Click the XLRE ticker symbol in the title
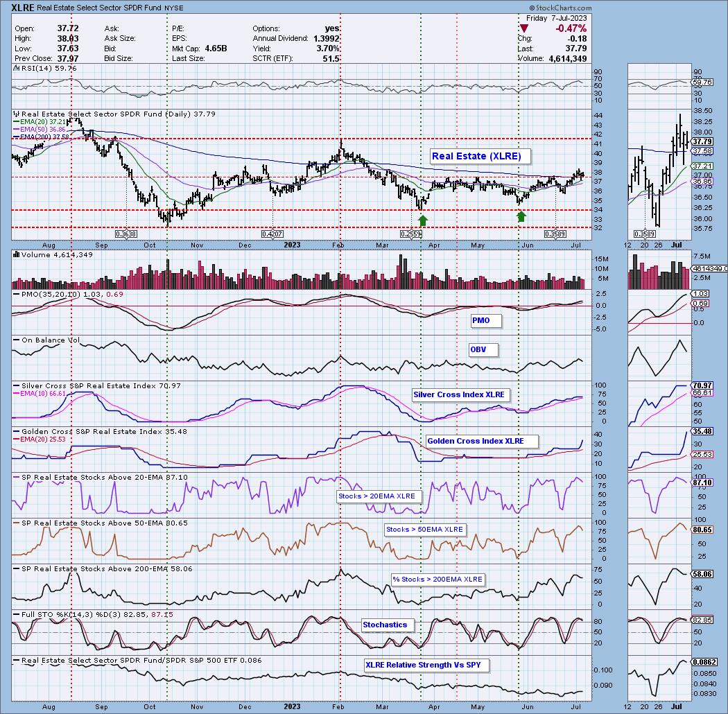728x714 pixels. click(21, 8)
